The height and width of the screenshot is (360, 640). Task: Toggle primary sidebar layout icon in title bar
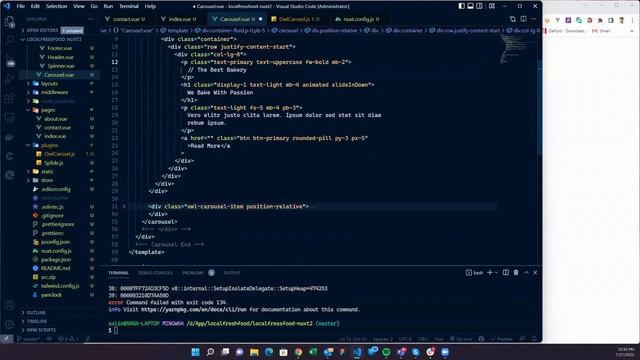[461, 6]
